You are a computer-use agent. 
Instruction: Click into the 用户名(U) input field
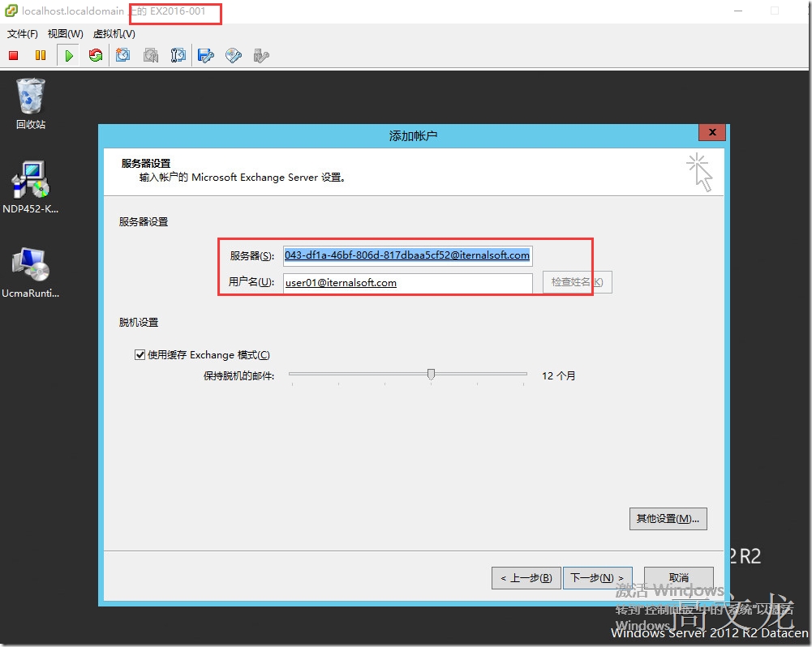coord(407,283)
